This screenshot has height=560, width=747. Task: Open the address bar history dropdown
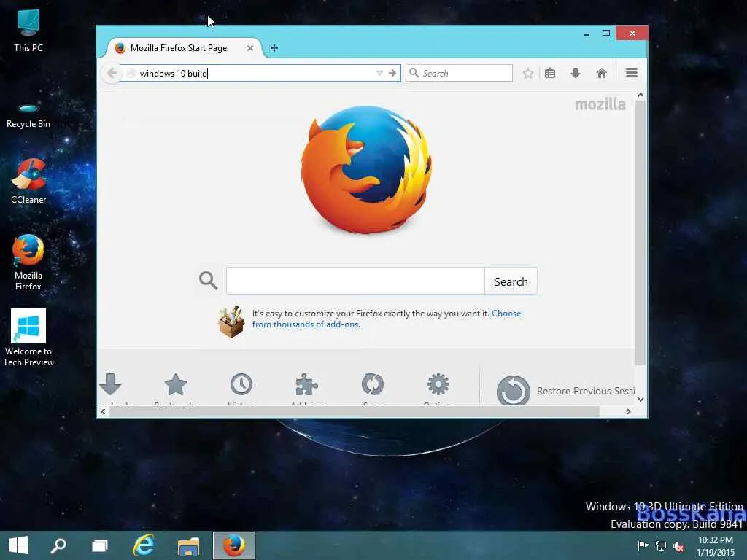pos(379,73)
